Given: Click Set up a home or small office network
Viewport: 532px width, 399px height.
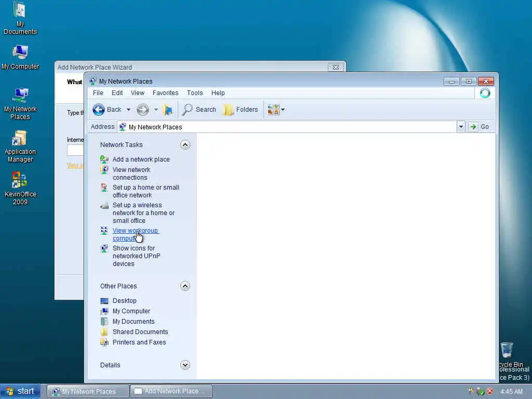Looking at the screenshot, I should click(x=146, y=191).
